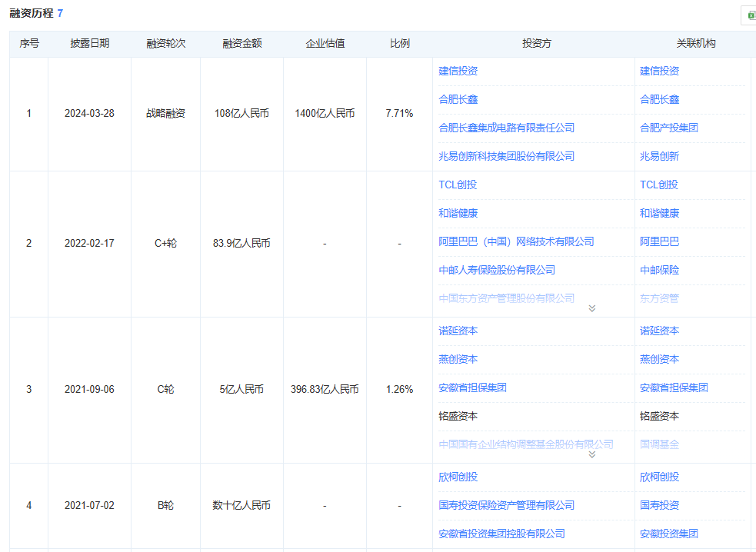Viewport: 756px width, 552px height.
Task: Open 国寿投资 related institution link
Action: pos(659,505)
